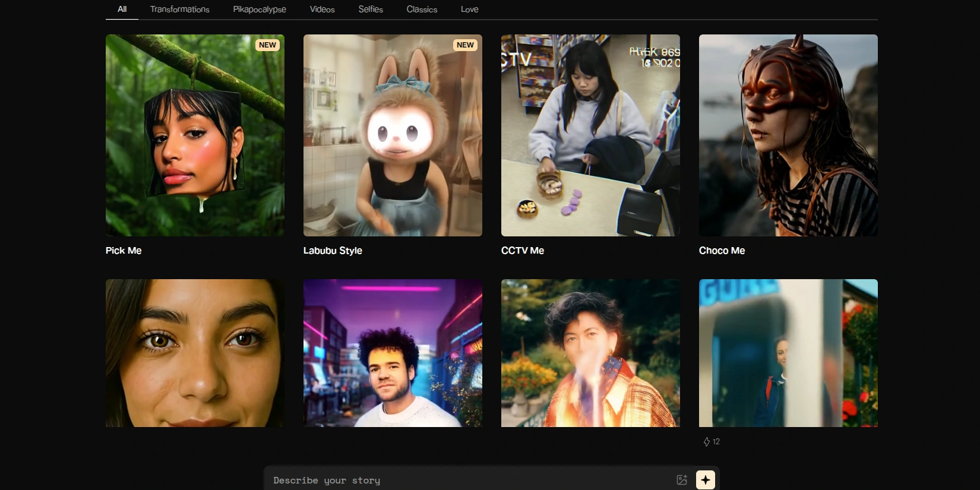980x490 pixels.
Task: Open the Pick Me jungle thumbnail
Action: pyautogui.click(x=195, y=135)
